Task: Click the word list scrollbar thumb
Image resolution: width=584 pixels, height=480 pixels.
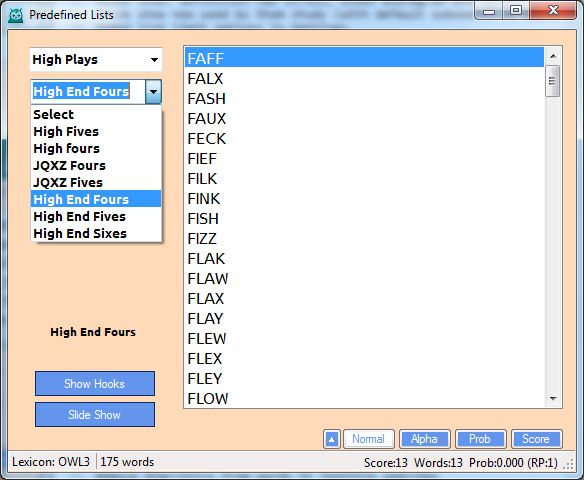Action: click(x=553, y=81)
